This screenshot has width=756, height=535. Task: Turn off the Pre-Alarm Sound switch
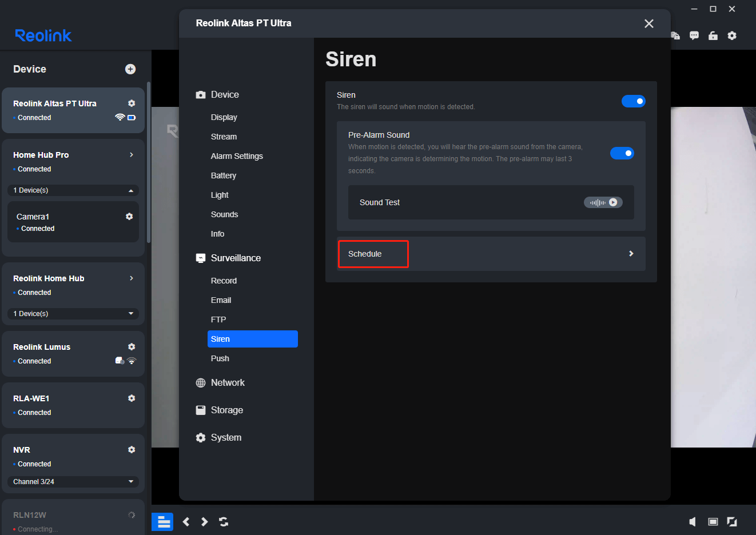tap(622, 153)
